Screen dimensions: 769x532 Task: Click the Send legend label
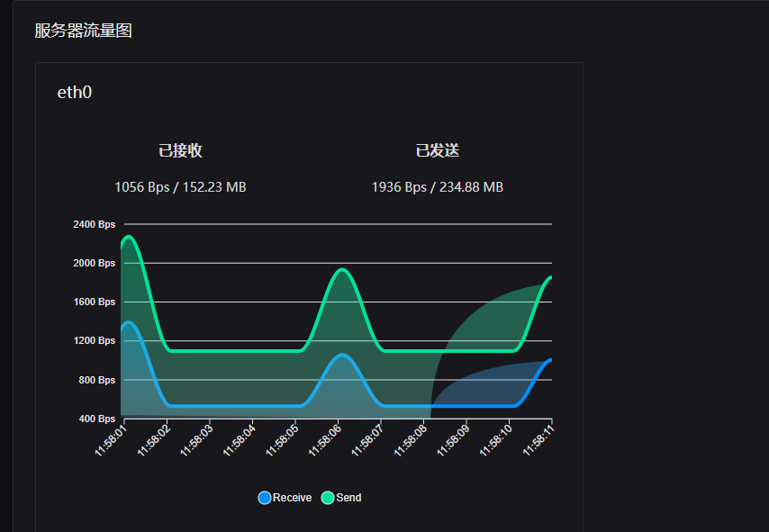(x=348, y=498)
